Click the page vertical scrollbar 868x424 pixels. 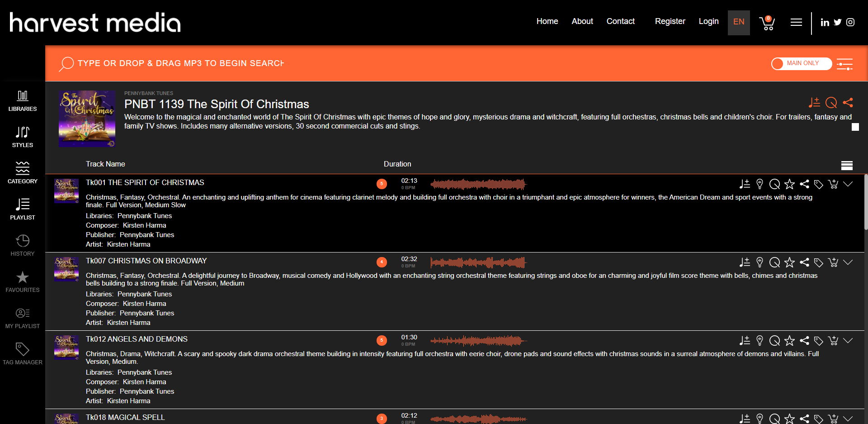coord(866,202)
